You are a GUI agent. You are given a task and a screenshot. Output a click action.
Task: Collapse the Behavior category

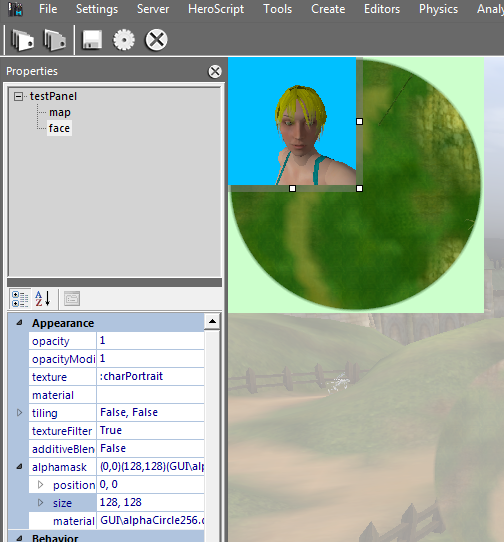(x=19, y=538)
